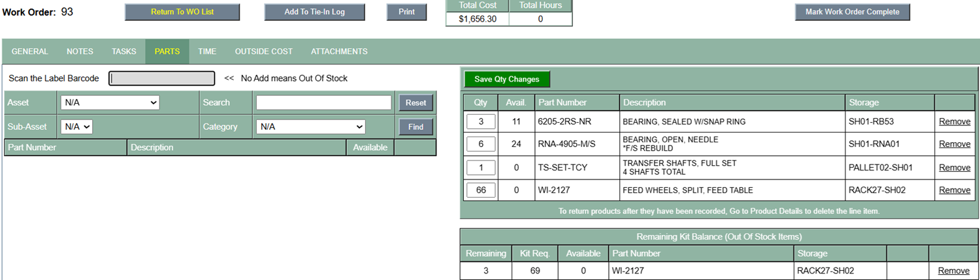
Task: Go to the Tasks tab
Action: click(x=124, y=52)
